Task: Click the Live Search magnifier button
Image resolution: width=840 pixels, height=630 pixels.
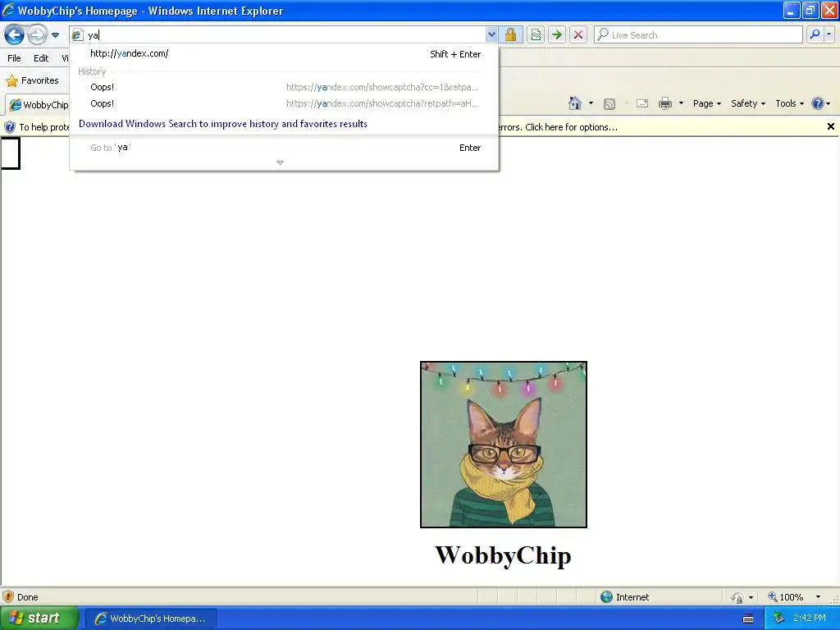Action: [x=815, y=34]
